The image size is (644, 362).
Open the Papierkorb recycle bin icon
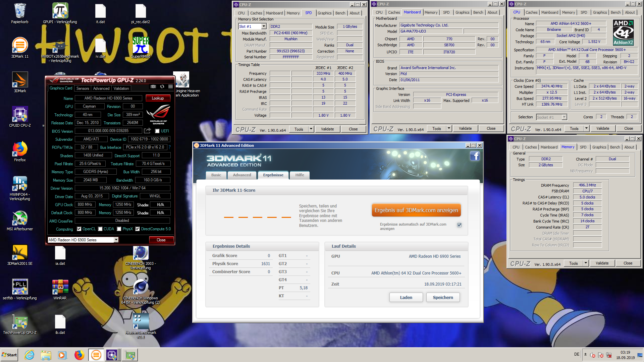tap(20, 13)
